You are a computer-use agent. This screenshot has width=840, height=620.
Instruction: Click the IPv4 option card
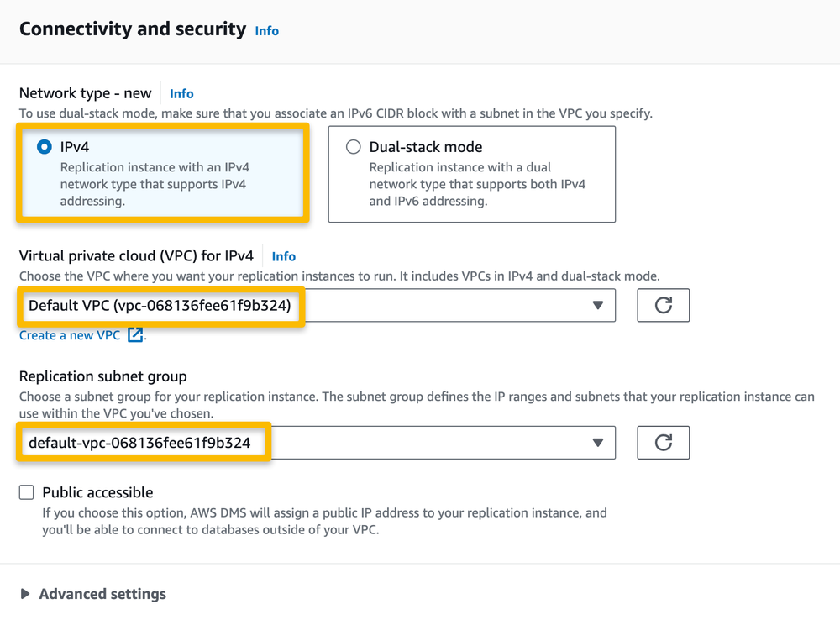pos(162,174)
